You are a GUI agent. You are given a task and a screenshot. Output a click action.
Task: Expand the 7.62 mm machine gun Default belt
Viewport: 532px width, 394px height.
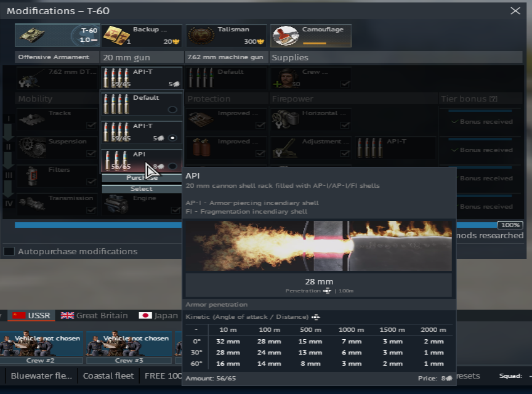click(x=226, y=78)
